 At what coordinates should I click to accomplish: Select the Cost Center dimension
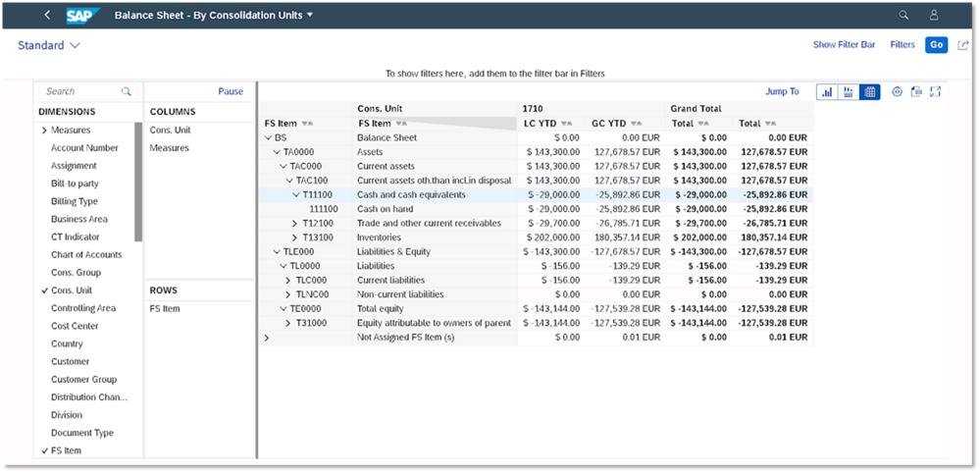pos(75,326)
